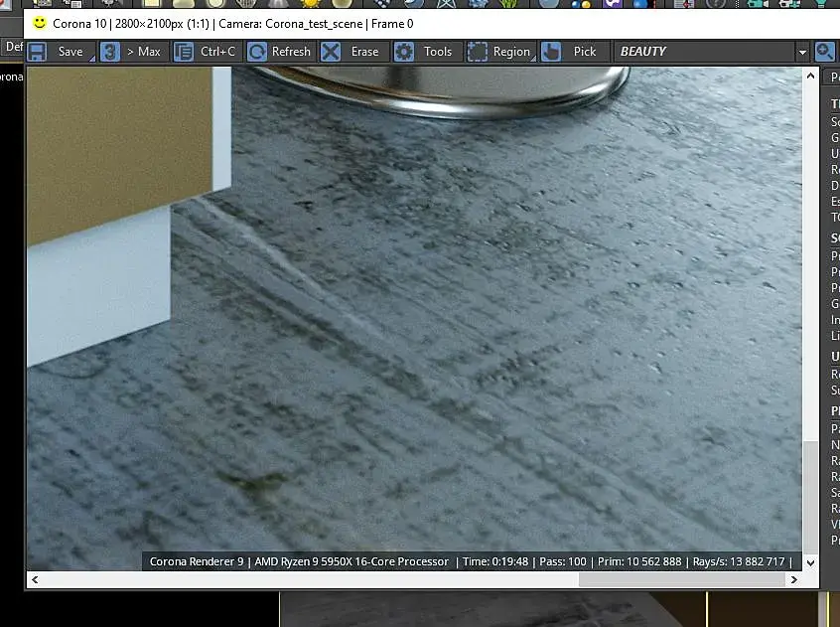Click the 'Time: 0:19:48' render stamp

point(495,561)
